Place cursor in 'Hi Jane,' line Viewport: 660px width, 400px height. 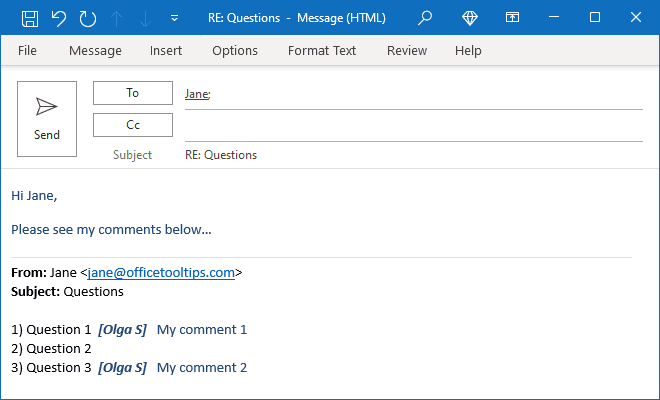coord(34,195)
